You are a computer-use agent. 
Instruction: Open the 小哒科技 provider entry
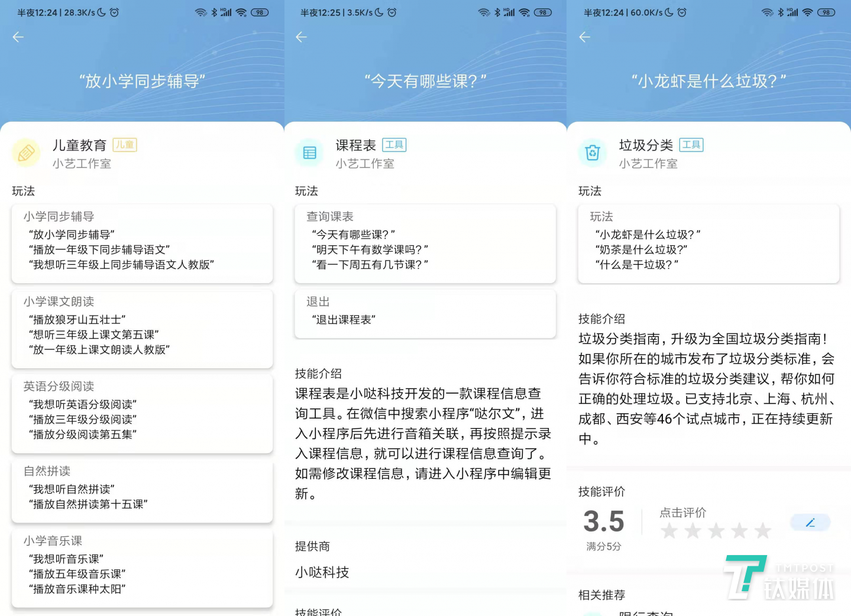point(322,572)
